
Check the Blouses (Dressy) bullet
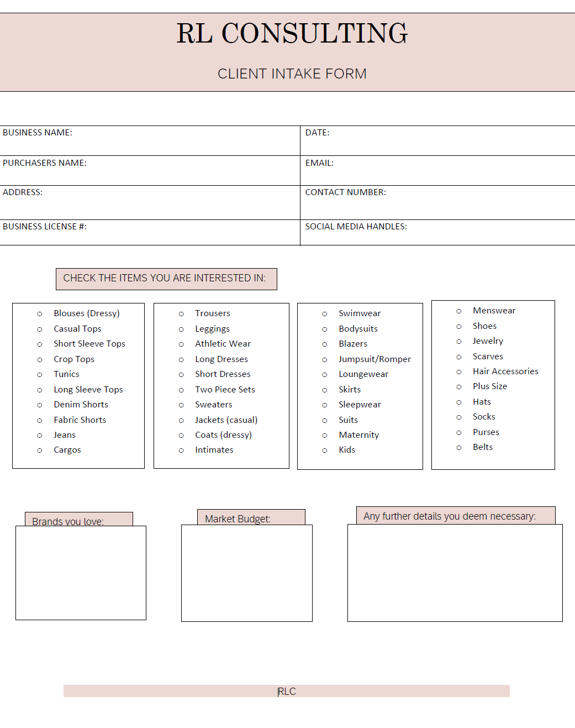[40, 314]
